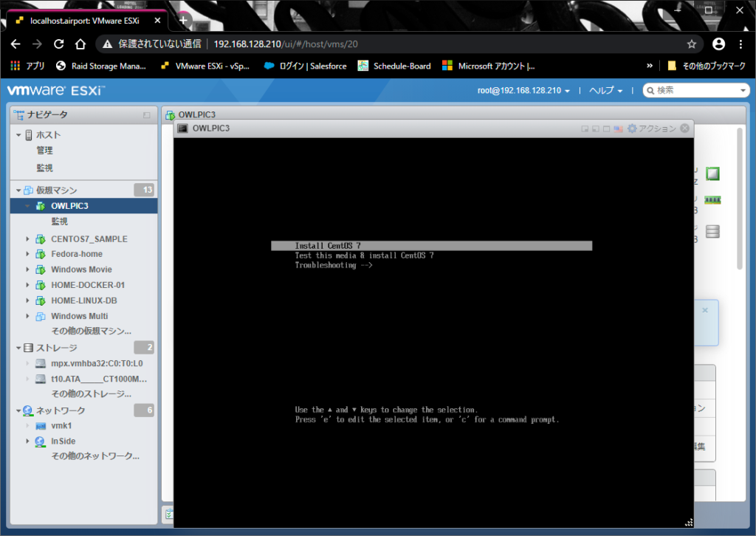The image size is (756, 536).
Task: Select the Fedora-home virtual machine
Action: (x=77, y=254)
